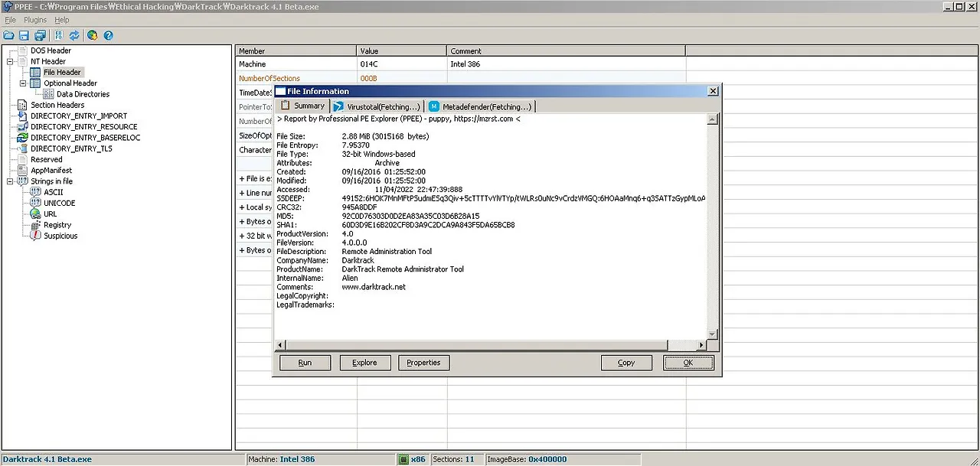Select the 014C value cell
The height and width of the screenshot is (466, 980).
pos(402,64)
